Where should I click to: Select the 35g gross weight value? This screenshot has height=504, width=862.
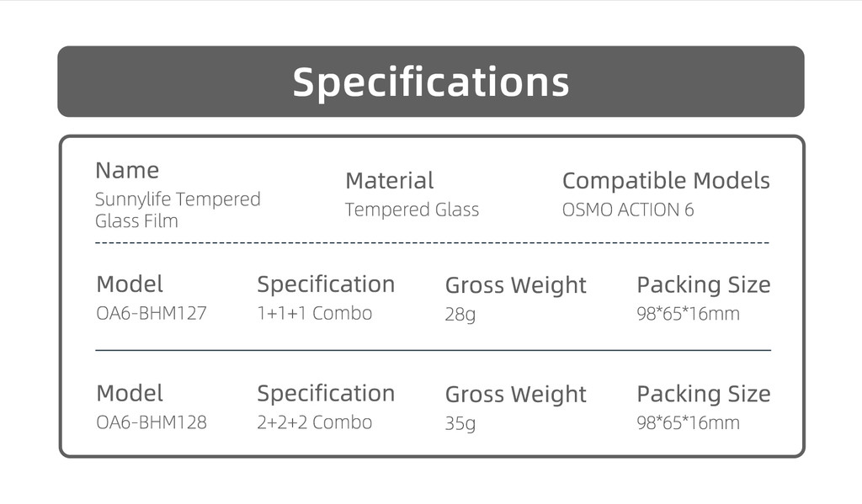(x=460, y=423)
